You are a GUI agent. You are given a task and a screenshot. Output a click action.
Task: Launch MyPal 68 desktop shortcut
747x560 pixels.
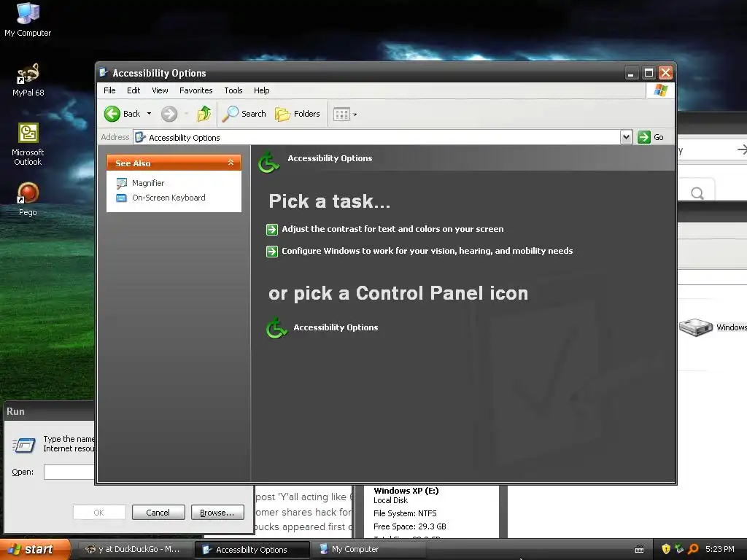(28, 79)
